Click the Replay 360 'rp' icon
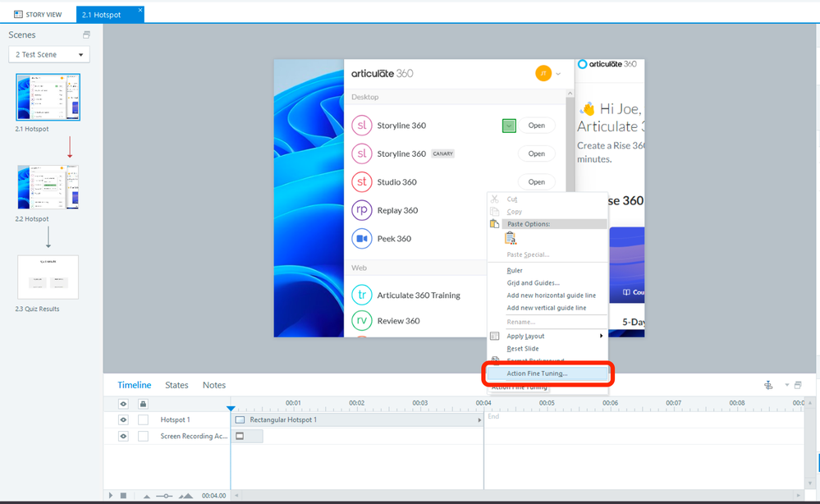 [361, 210]
